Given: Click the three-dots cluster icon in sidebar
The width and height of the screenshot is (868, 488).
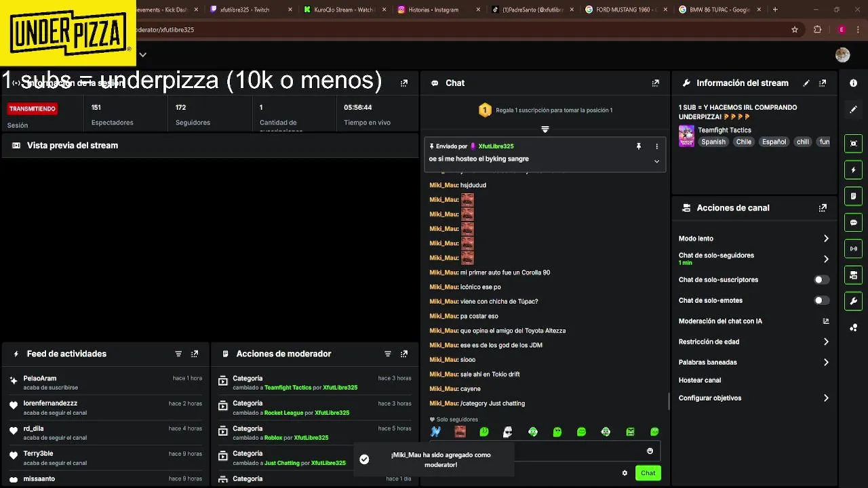Looking at the screenshot, I should [x=853, y=327].
